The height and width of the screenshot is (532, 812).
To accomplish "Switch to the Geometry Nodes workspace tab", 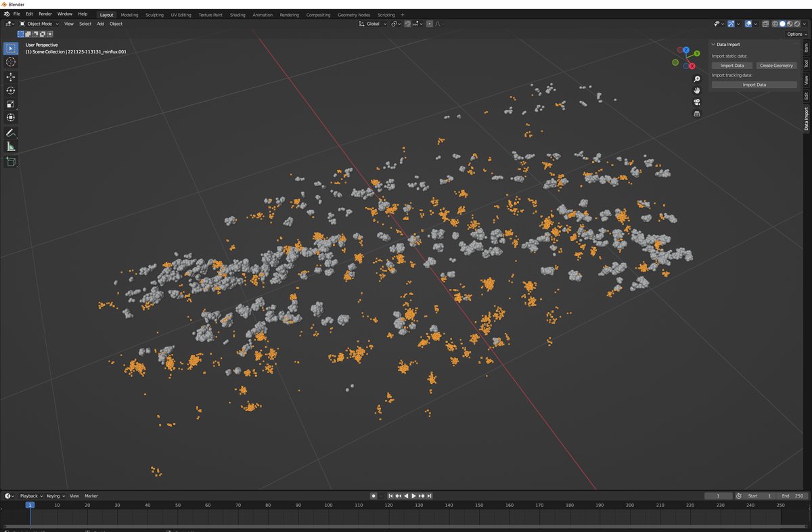I will [x=354, y=14].
